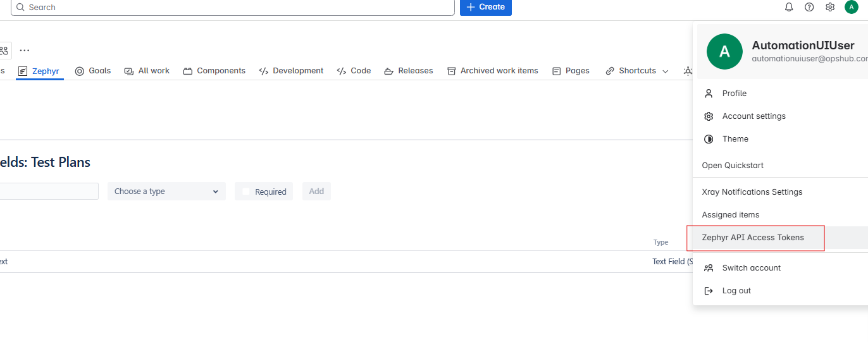Click the help question mark icon
Image resolution: width=868 pixels, height=342 pixels.
809,7
